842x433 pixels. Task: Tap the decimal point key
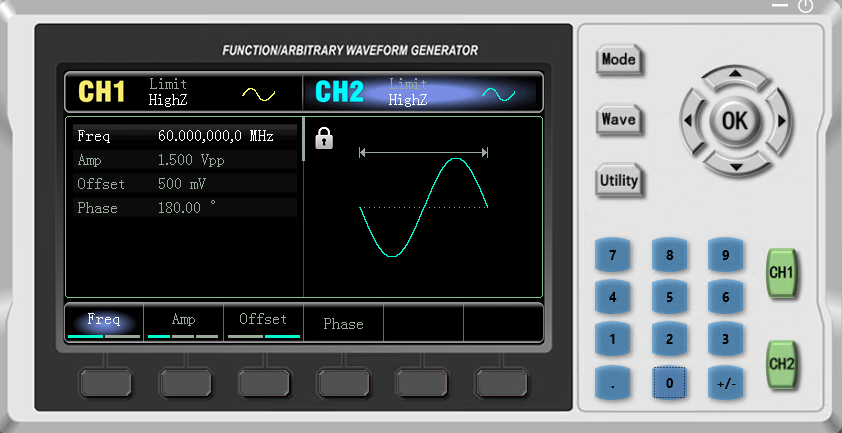tap(613, 383)
